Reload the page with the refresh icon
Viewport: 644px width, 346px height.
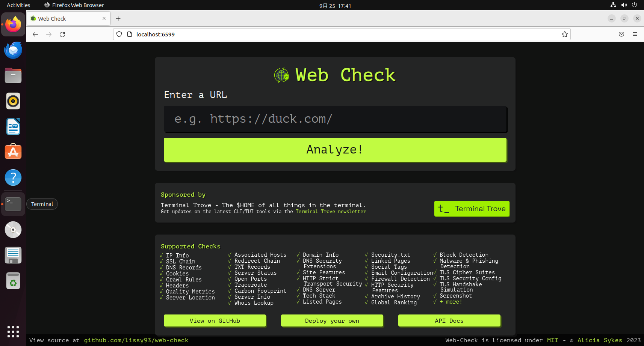tap(62, 35)
